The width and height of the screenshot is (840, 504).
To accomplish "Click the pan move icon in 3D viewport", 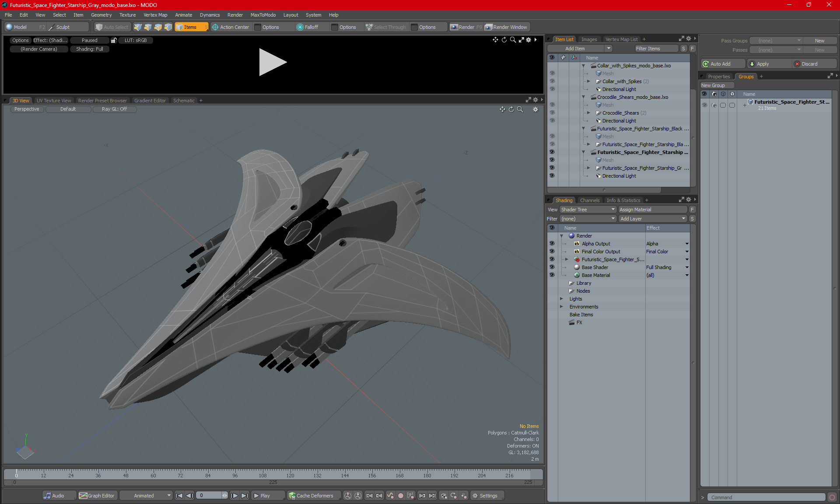I will pyautogui.click(x=502, y=109).
